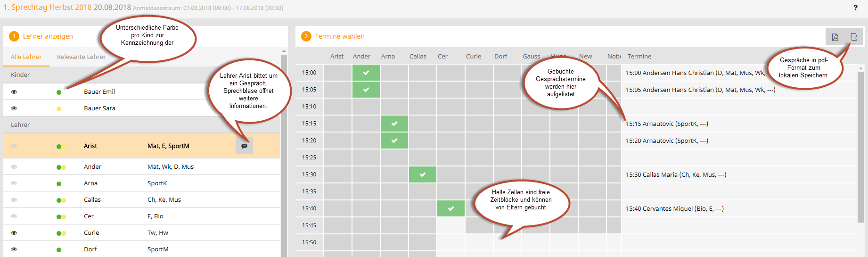The height and width of the screenshot is (257, 868).
Task: Click the Curie column header
Action: [474, 56]
